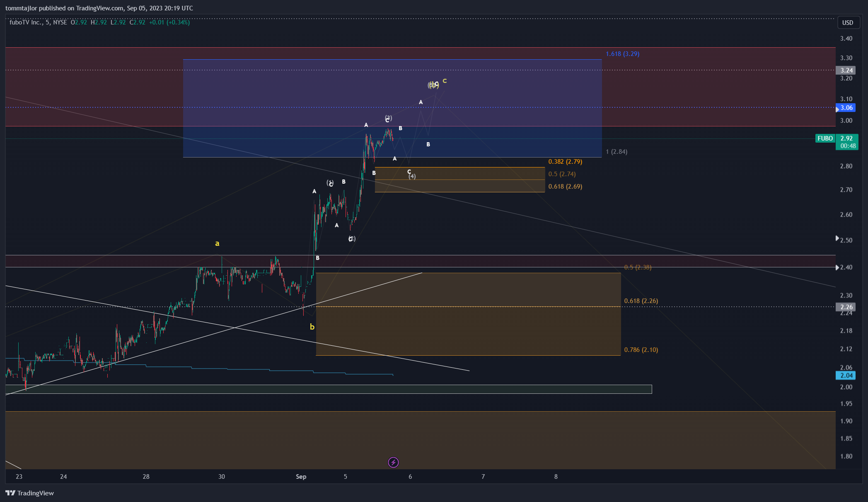Click date 24 on the time axis
Image resolution: width=868 pixels, height=502 pixels.
pyautogui.click(x=63, y=477)
